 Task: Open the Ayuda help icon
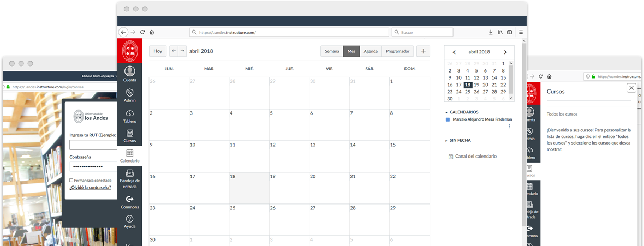[x=130, y=219]
